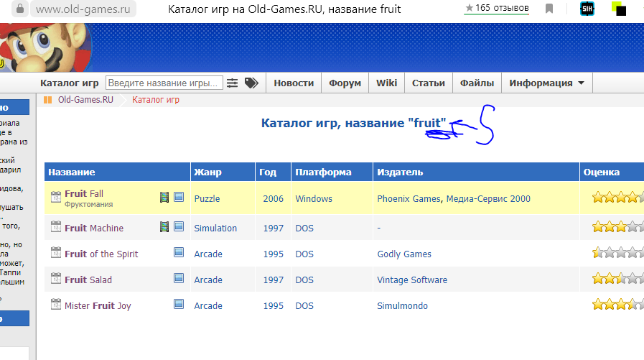Open Godly Games publisher link
Image resolution: width=644 pixels, height=360 pixels.
click(x=404, y=254)
